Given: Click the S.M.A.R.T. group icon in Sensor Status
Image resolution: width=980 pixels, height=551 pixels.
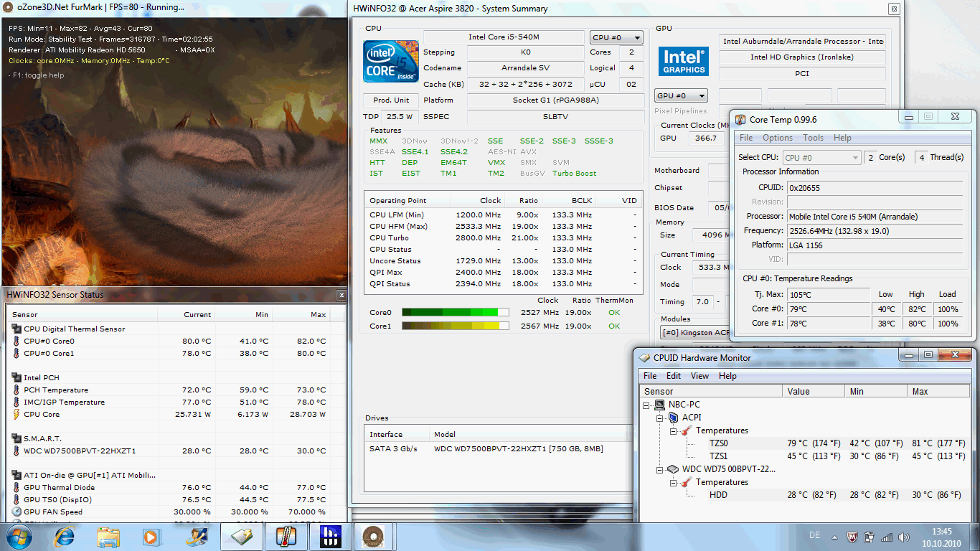Looking at the screenshot, I should coord(17,438).
